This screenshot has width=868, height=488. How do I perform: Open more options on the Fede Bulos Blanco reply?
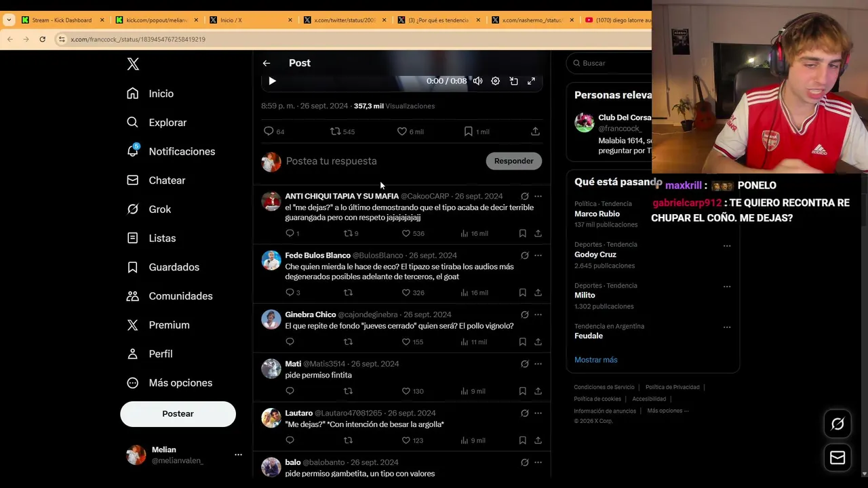[x=538, y=256]
